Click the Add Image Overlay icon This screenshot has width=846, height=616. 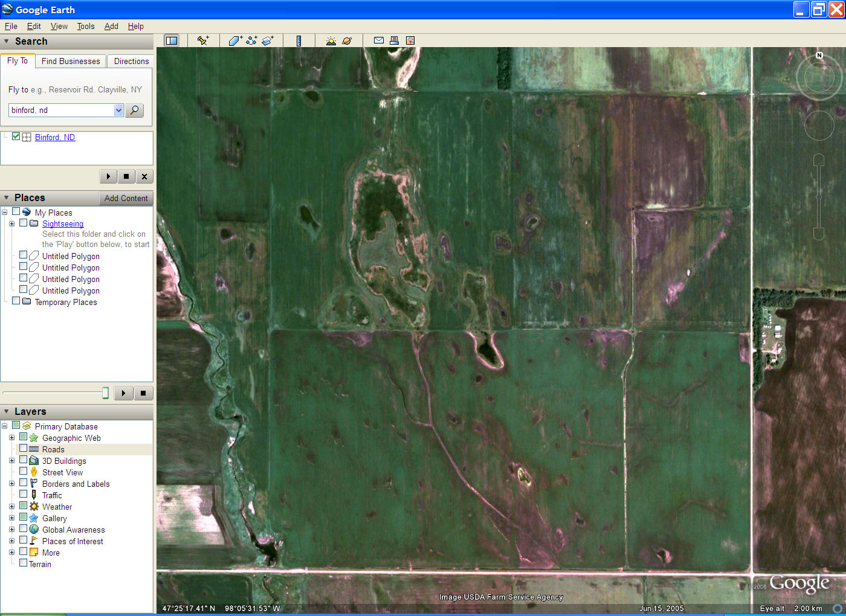tap(268, 40)
